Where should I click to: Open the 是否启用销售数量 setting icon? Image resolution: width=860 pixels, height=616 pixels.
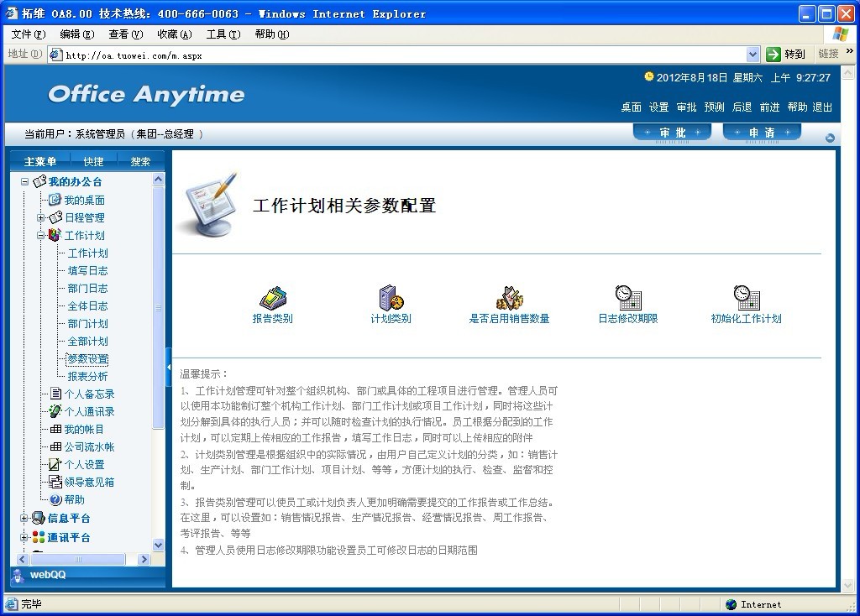509,299
